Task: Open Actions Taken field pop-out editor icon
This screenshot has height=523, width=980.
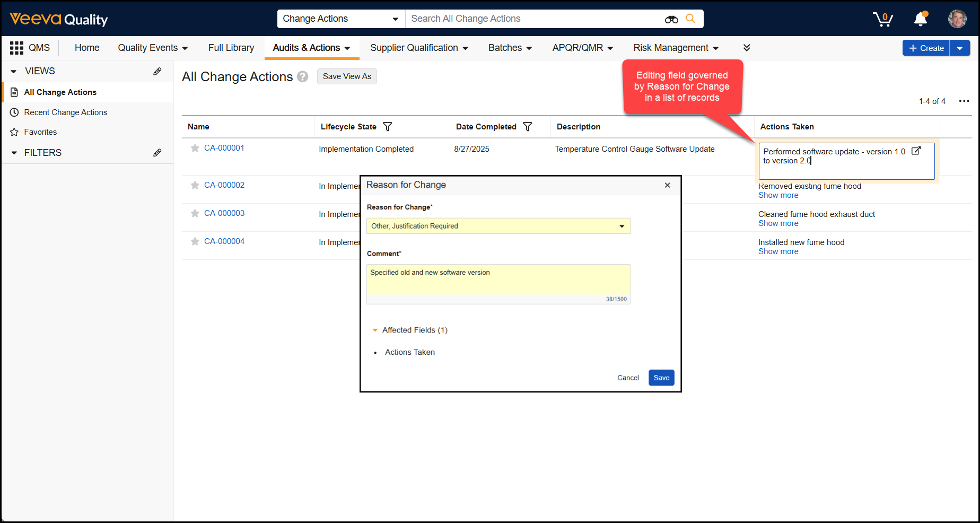Action: tap(916, 151)
